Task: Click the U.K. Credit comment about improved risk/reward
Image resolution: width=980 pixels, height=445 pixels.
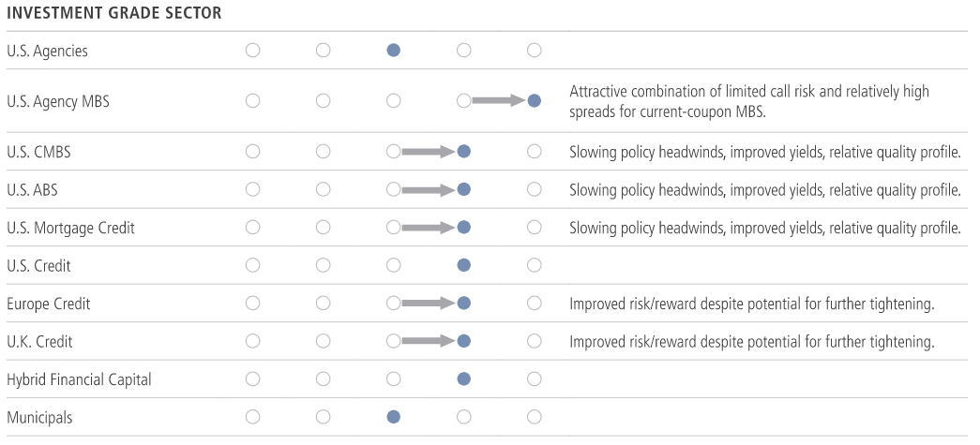Action: pyautogui.click(x=751, y=341)
